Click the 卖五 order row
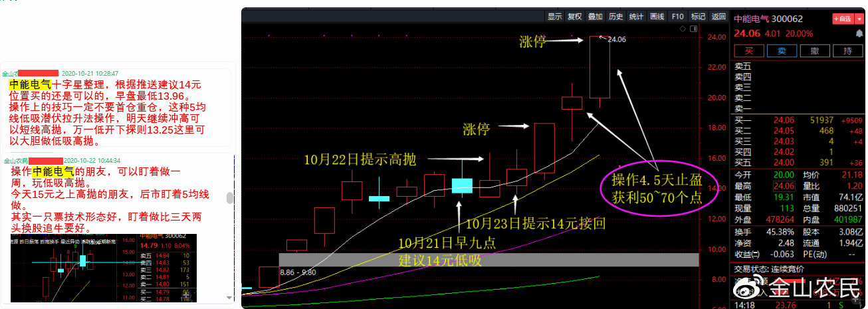Screen dimensions: 868x309 pos(799,66)
